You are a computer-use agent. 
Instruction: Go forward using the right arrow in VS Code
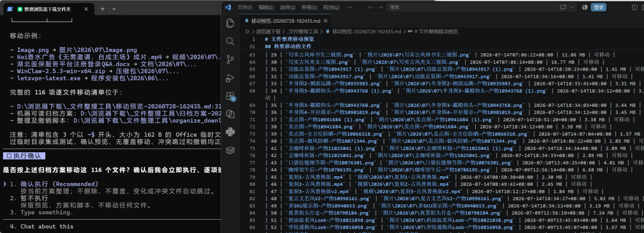tap(380, 7)
